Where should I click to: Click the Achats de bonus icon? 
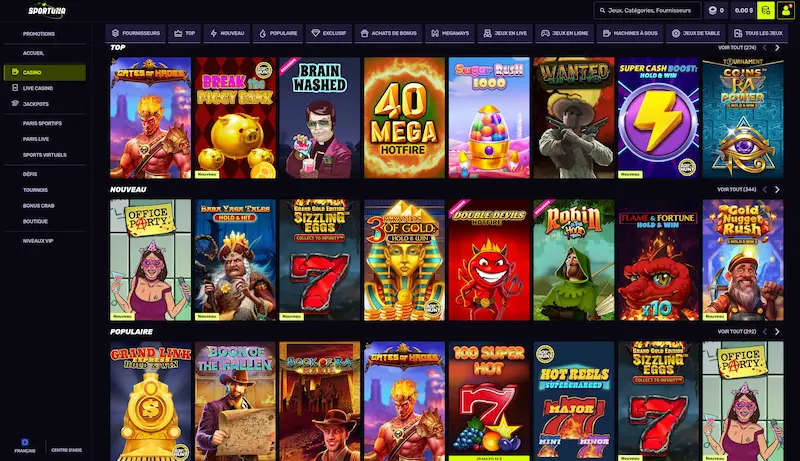[364, 33]
